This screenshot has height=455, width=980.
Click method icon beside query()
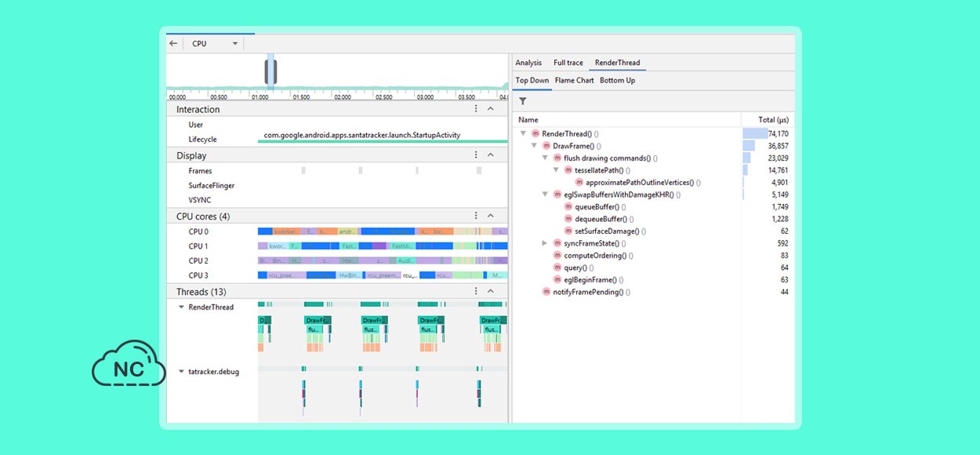click(557, 268)
